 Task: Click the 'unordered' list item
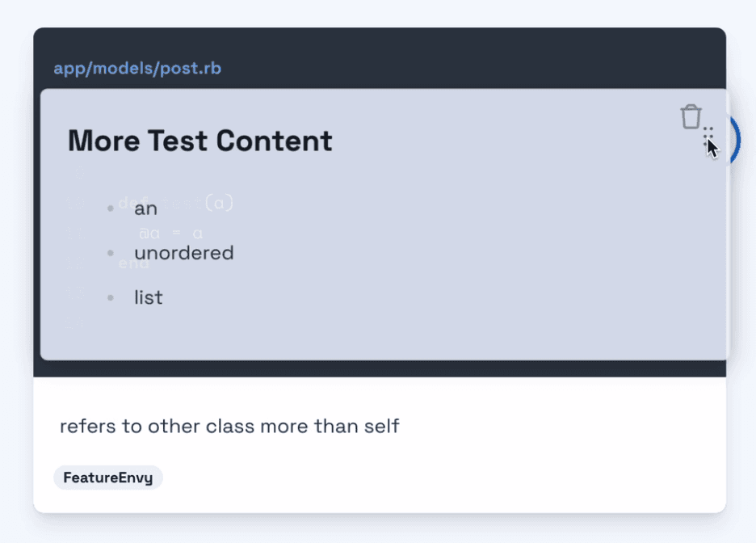(x=183, y=253)
